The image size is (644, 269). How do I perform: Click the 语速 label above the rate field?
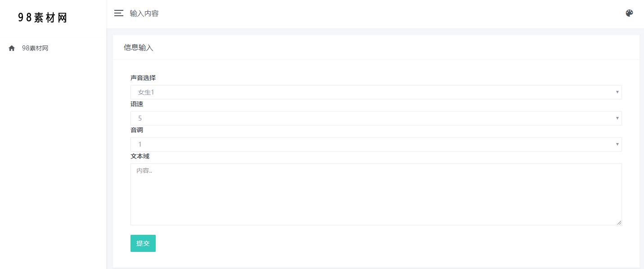(x=137, y=104)
